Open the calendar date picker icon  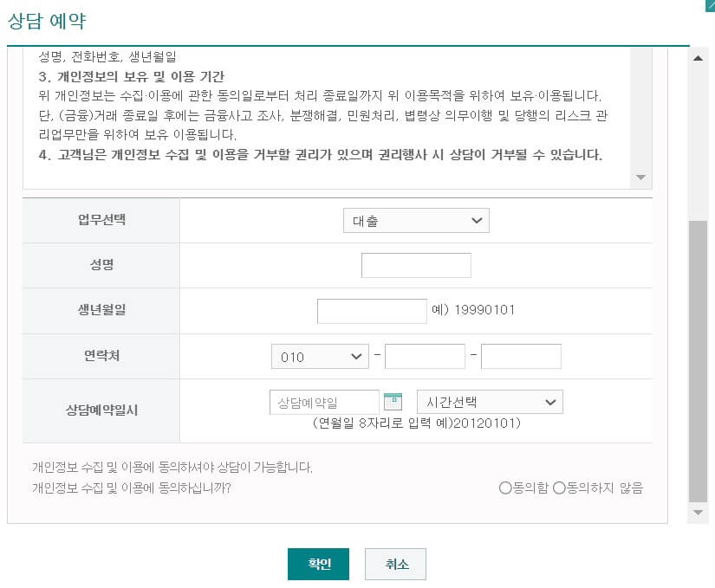pyautogui.click(x=393, y=402)
